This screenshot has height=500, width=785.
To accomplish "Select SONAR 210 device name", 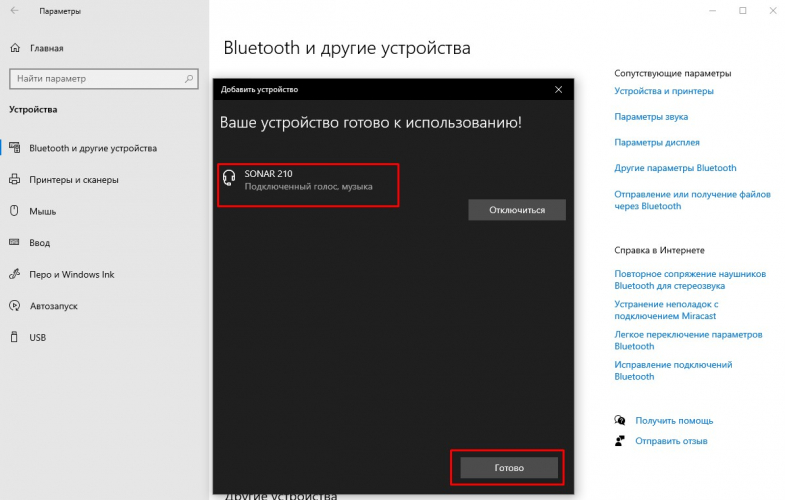I will point(268,174).
